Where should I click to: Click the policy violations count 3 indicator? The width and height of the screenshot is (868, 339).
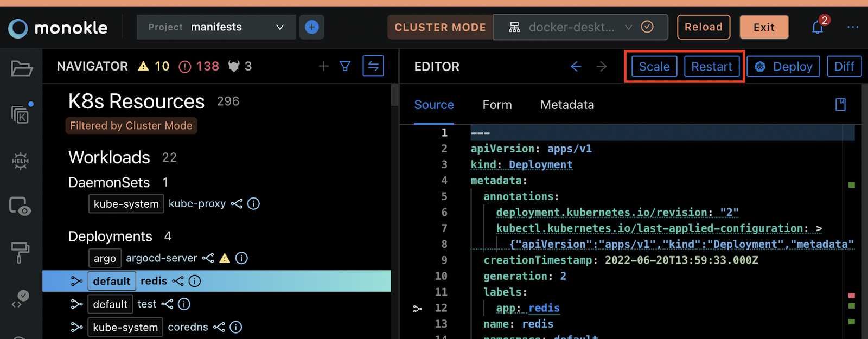pos(240,66)
